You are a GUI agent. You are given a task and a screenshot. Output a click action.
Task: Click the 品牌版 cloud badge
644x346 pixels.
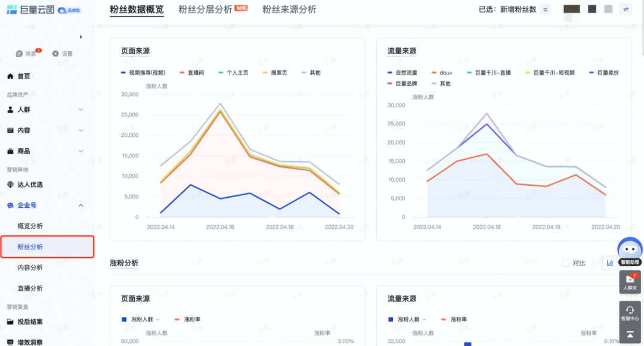click(x=69, y=10)
